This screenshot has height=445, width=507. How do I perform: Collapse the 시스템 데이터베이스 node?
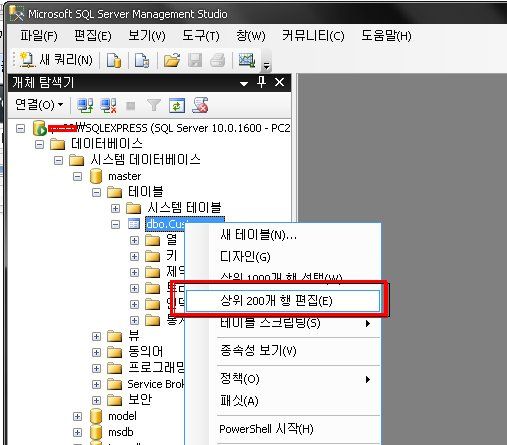[x=58, y=160]
